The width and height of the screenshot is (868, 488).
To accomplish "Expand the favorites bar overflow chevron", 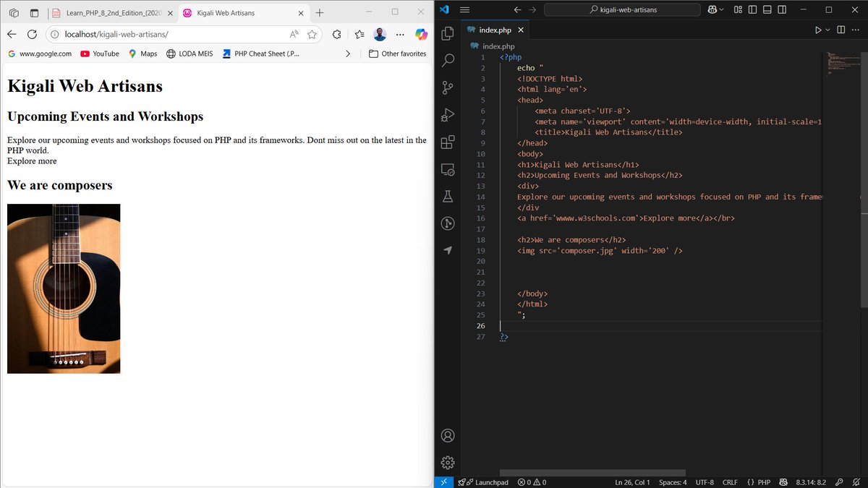I will pos(348,53).
